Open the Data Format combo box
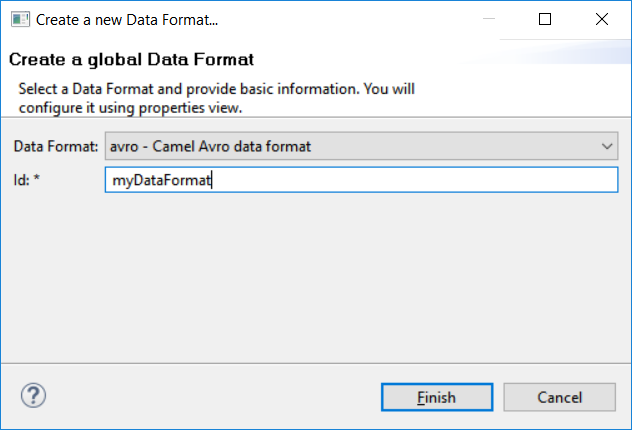Image resolution: width=632 pixels, height=430 pixels. point(360,146)
